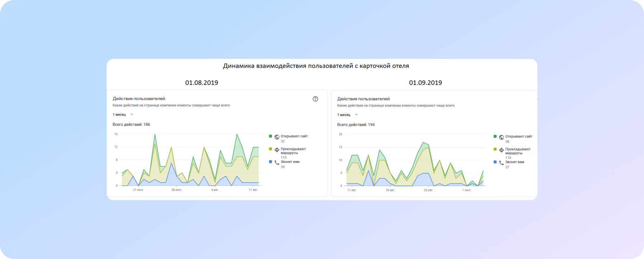Open the '1 месяц' dropdown in the right panel
This screenshot has width=644, height=259.
348,115
